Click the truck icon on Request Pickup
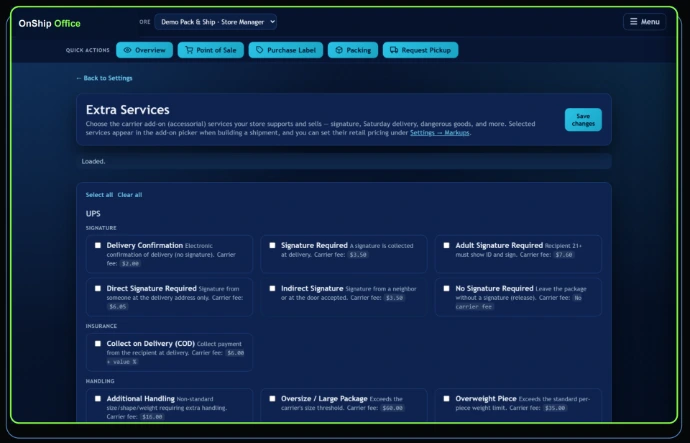This screenshot has height=443, width=690. [394, 50]
